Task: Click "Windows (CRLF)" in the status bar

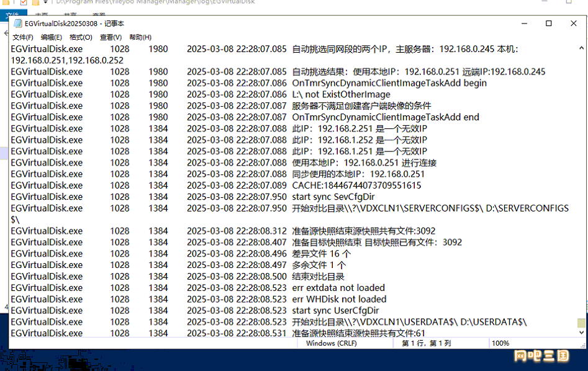Action: click(x=331, y=343)
